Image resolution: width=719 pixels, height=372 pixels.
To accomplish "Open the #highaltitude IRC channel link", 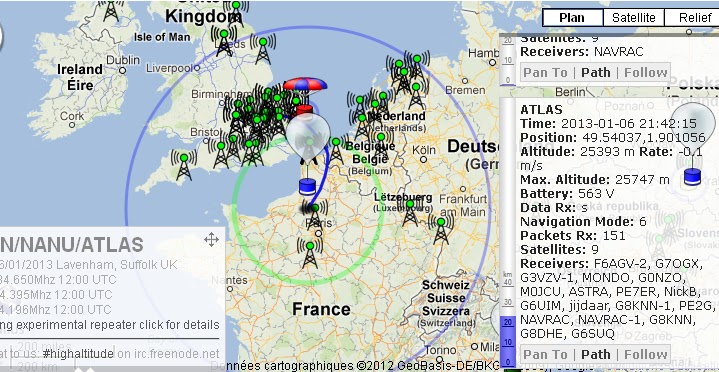I will point(78,353).
